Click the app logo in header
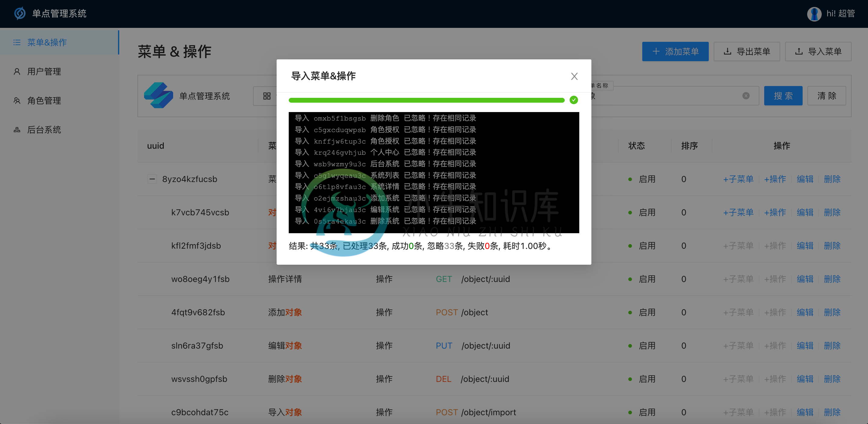The width and height of the screenshot is (868, 424). [x=20, y=14]
